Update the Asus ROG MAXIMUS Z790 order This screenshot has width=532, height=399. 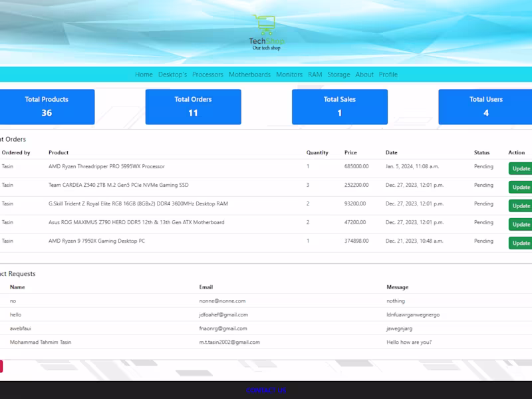pyautogui.click(x=521, y=225)
